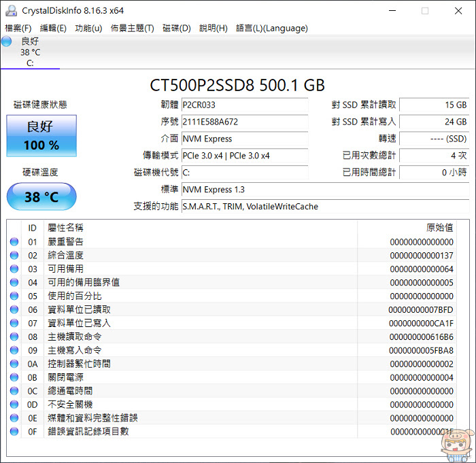
Task: Select the 主機寫入命令 attribute row
Action: [x=232, y=350]
